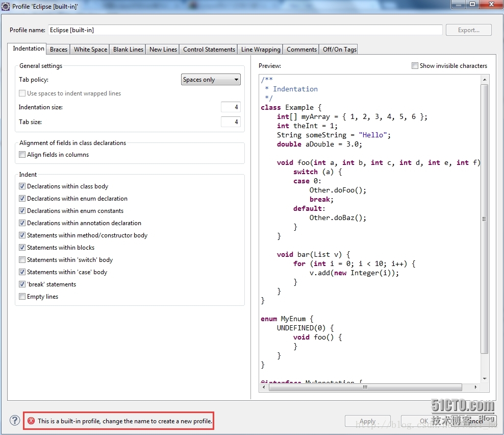This screenshot has height=435, width=504.
Task: Close the profile dialog window
Action: (491, 4)
